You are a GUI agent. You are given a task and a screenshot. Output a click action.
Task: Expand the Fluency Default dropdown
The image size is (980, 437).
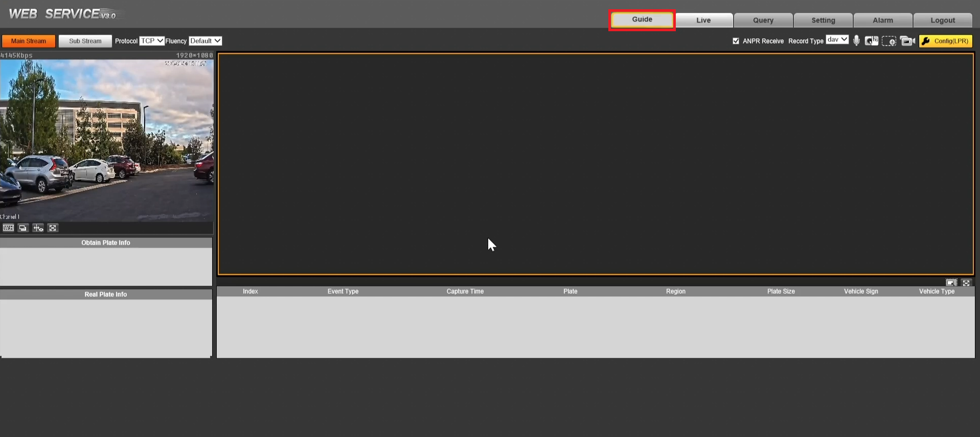pos(205,41)
